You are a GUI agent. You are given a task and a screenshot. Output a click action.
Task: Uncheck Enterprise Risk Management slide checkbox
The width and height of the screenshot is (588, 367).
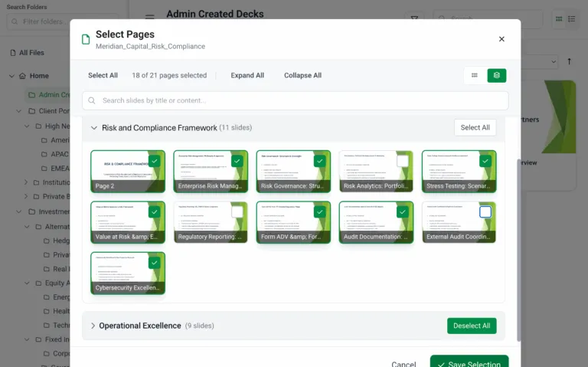[237, 161]
